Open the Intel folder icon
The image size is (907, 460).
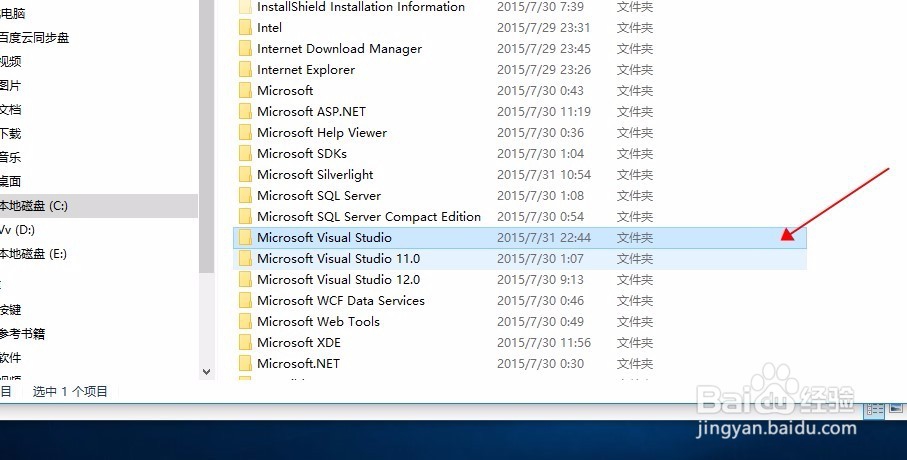click(x=245, y=28)
